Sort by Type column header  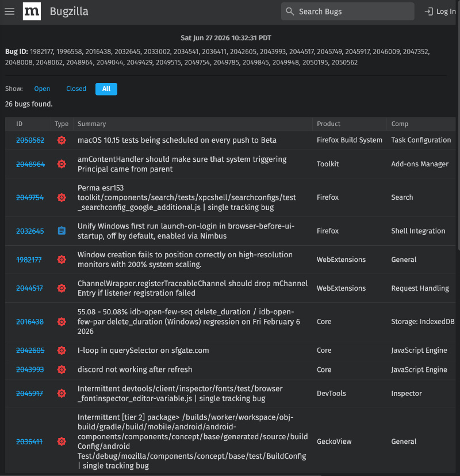tap(62, 124)
